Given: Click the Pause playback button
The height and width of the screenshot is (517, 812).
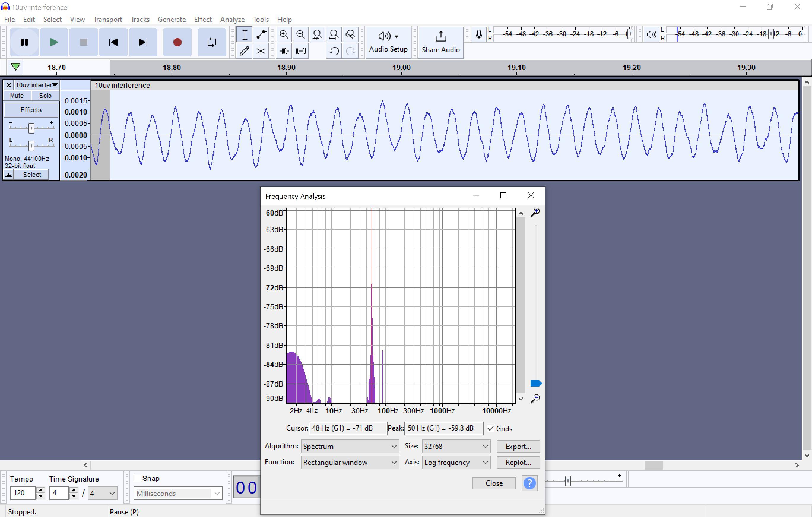Looking at the screenshot, I should coord(24,42).
